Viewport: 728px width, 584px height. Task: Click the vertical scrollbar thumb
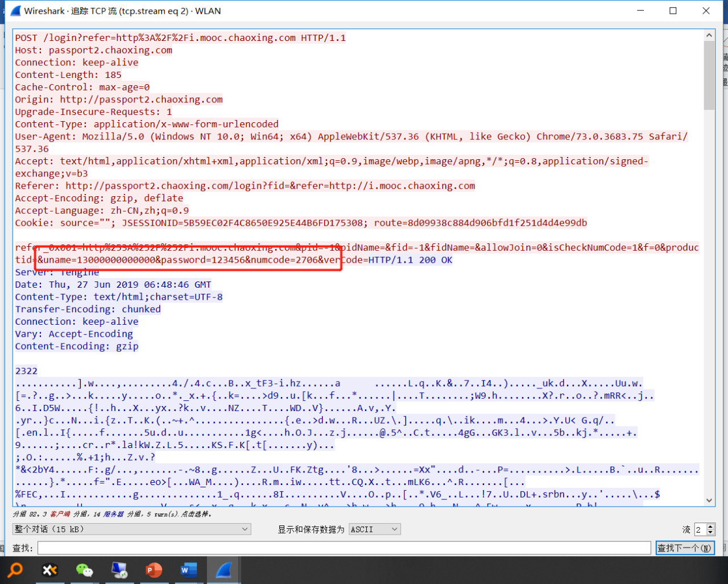coord(709,75)
